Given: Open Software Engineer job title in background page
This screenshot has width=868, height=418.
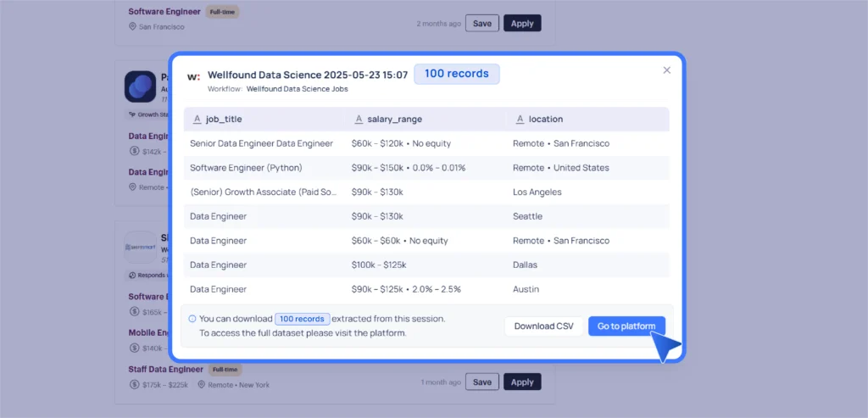Looking at the screenshot, I should [x=164, y=11].
